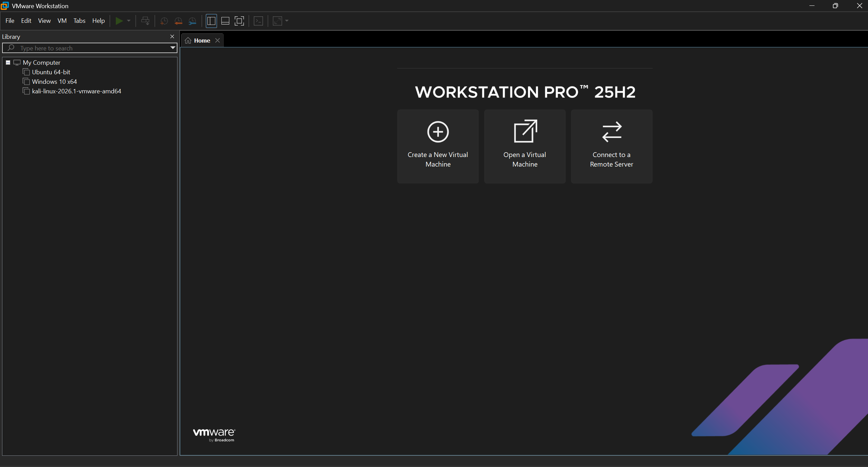
Task: Click the open-arrow box icon
Action: (x=525, y=131)
